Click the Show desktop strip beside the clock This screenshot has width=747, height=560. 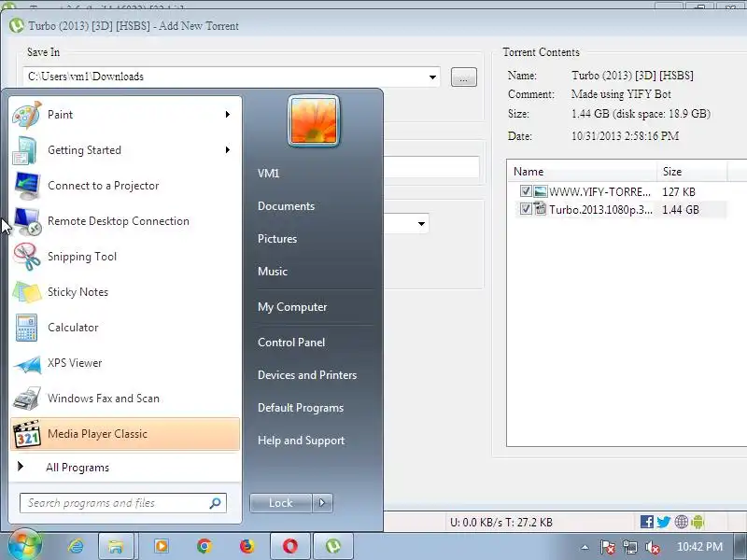pos(741,546)
